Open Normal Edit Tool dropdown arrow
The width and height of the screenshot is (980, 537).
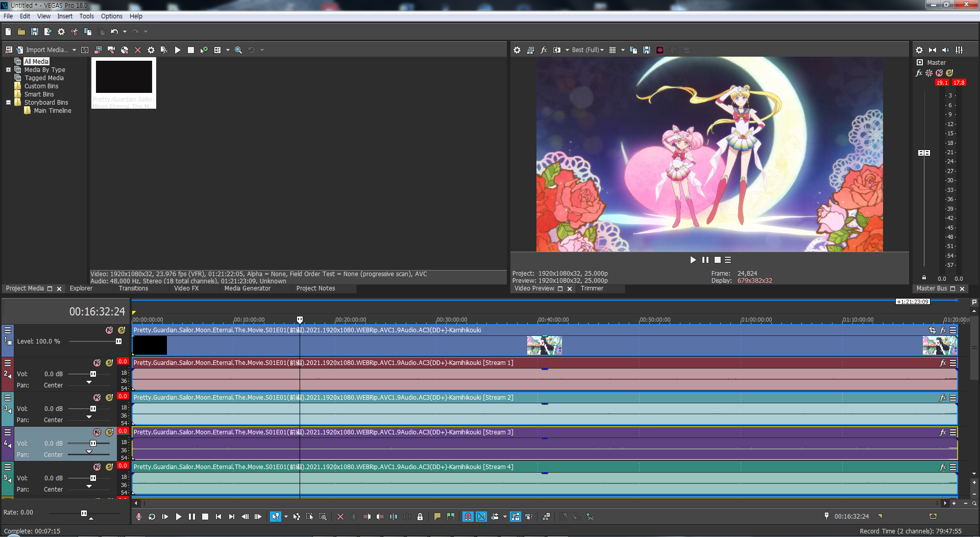tap(286, 517)
